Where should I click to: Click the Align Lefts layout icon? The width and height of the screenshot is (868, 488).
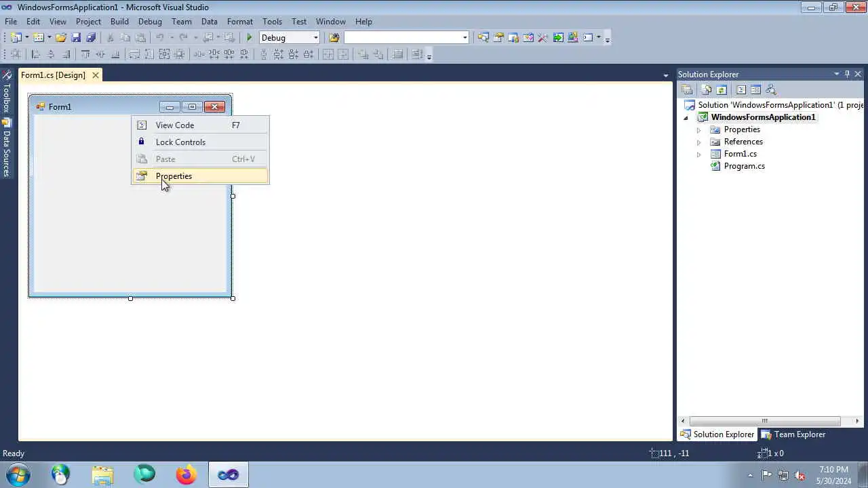click(36, 55)
